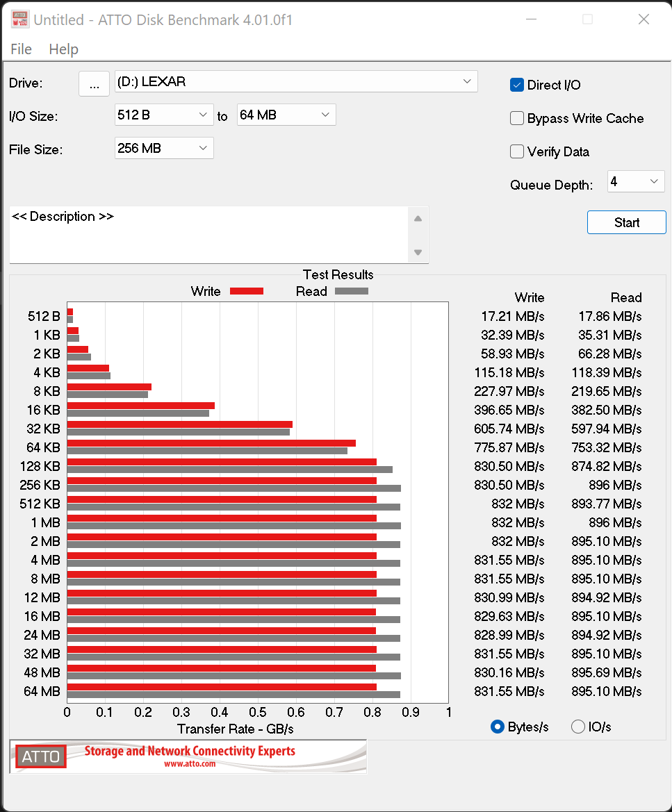
Task: Switch to the IO/s radio button
Action: pos(578,727)
